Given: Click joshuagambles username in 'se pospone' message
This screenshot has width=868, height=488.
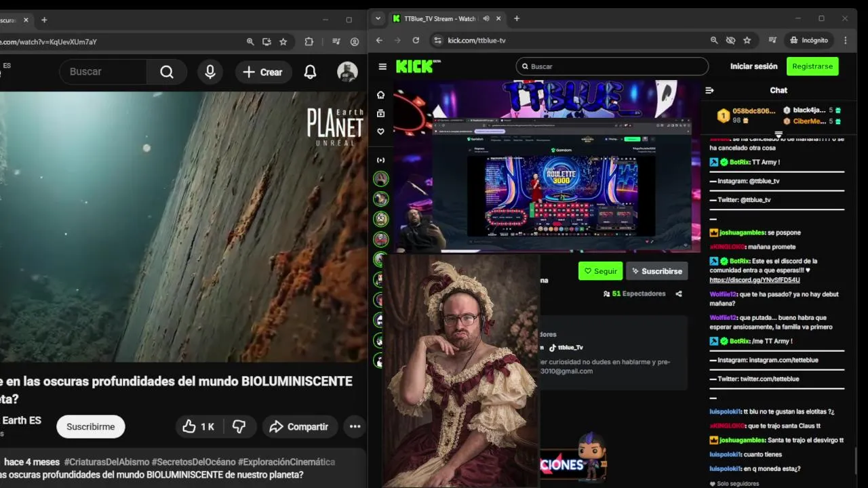Looking at the screenshot, I should [x=742, y=232].
